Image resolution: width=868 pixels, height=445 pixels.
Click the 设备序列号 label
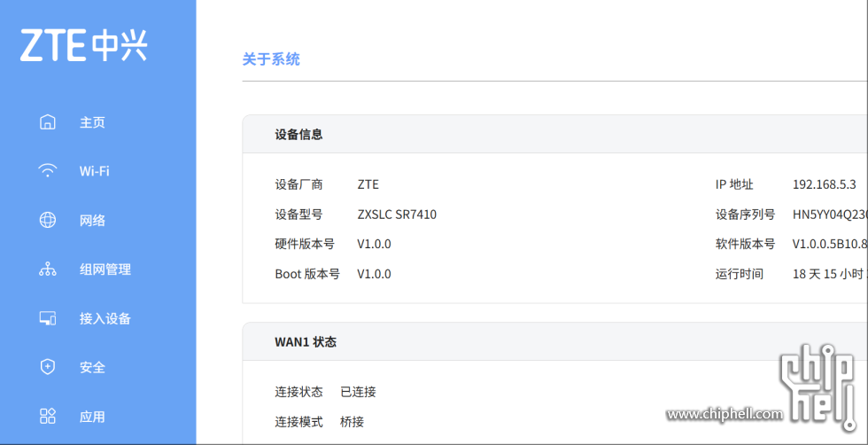pos(745,215)
